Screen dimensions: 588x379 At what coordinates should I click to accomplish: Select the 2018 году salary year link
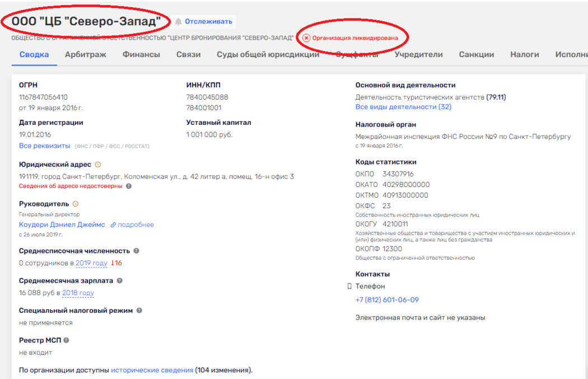[x=78, y=293]
